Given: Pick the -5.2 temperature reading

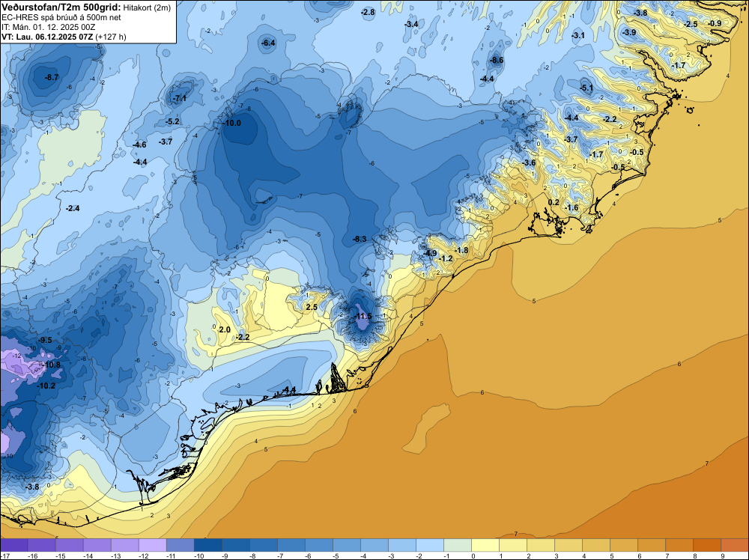Looking at the screenshot, I should 172,122.
